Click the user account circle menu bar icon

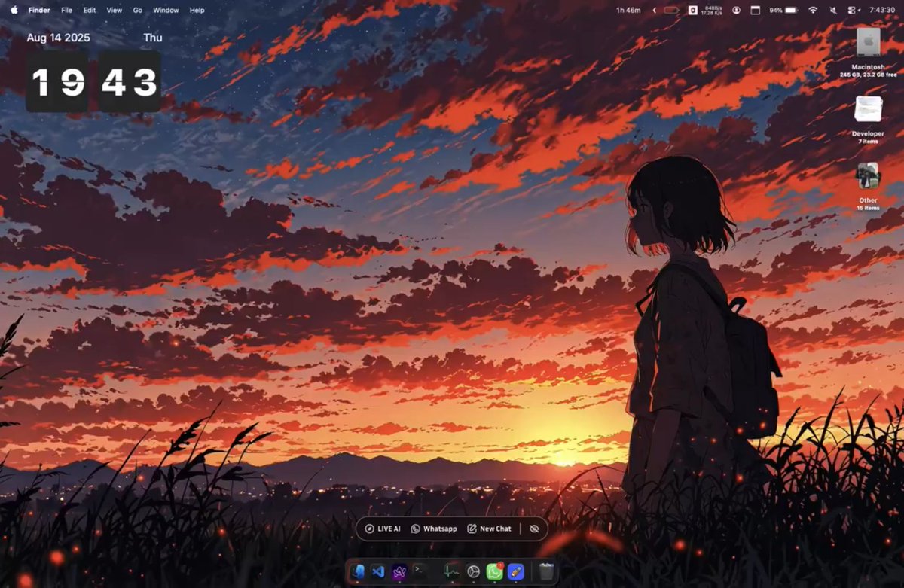736,11
